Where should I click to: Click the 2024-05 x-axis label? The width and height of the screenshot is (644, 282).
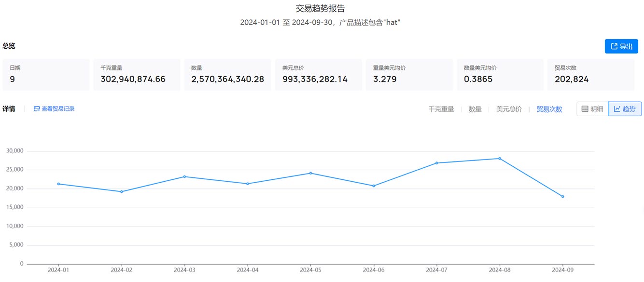310,270
